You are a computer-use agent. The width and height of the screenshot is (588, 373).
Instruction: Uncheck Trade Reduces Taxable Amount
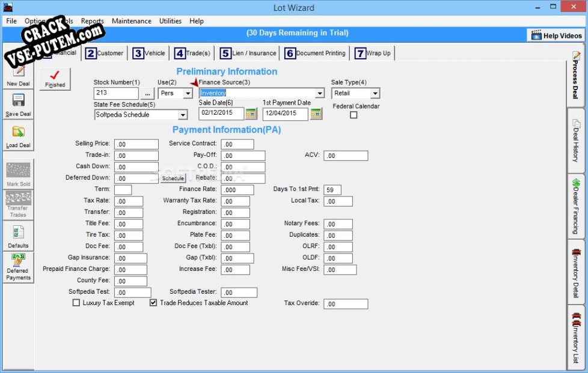point(153,303)
